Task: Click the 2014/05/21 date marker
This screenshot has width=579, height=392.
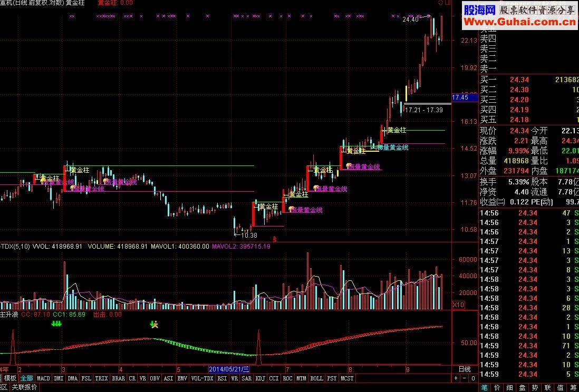Action: coord(229,369)
